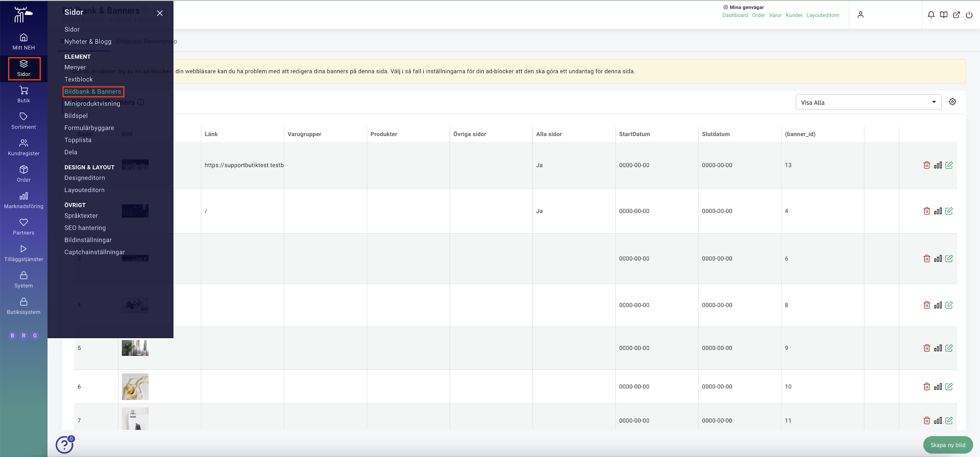Follow the Order shortcut link
980x457 pixels.
759,15
